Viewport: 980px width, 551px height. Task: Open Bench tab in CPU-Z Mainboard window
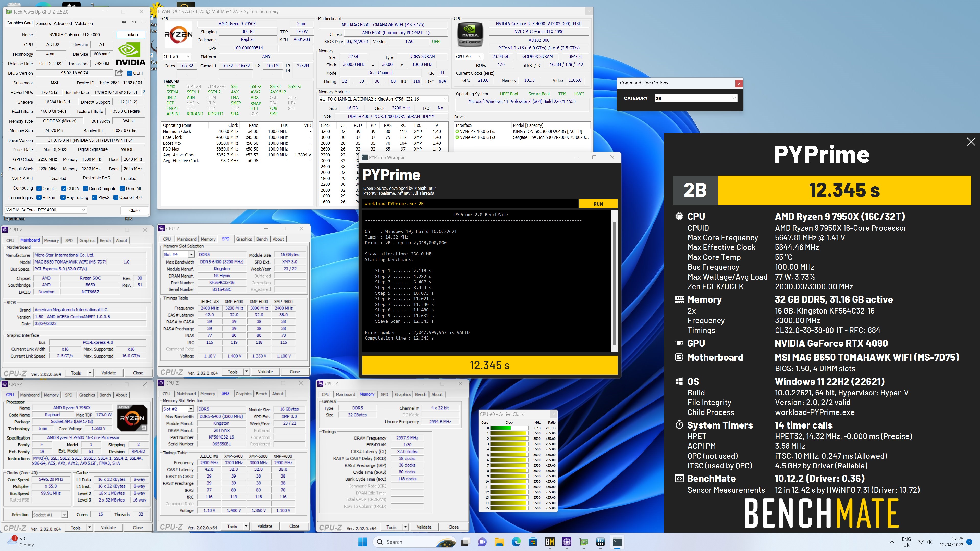point(105,240)
